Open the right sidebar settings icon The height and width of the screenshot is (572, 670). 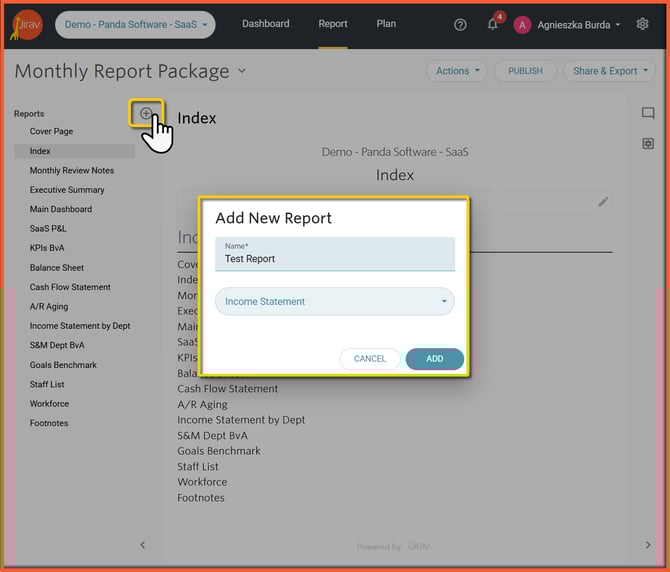[x=648, y=144]
